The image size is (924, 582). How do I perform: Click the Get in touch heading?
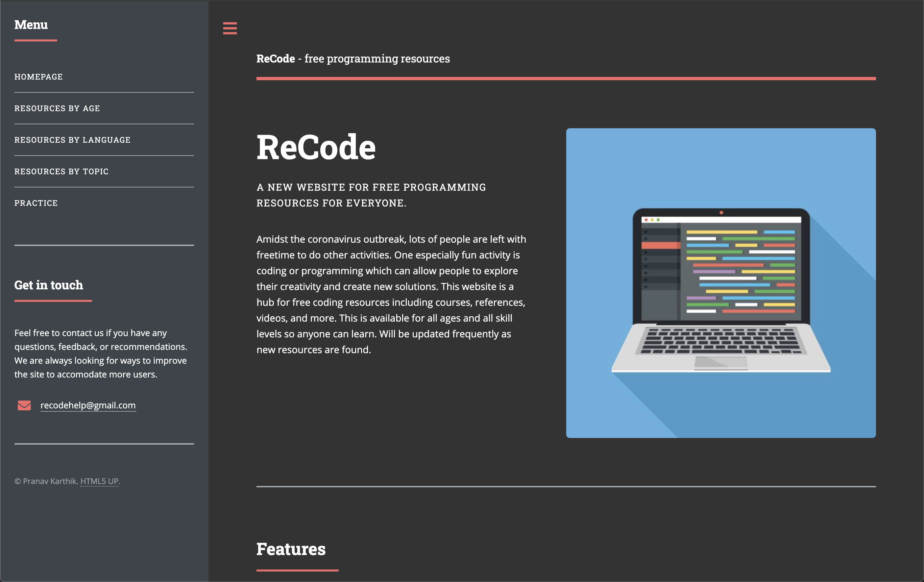pyautogui.click(x=49, y=285)
